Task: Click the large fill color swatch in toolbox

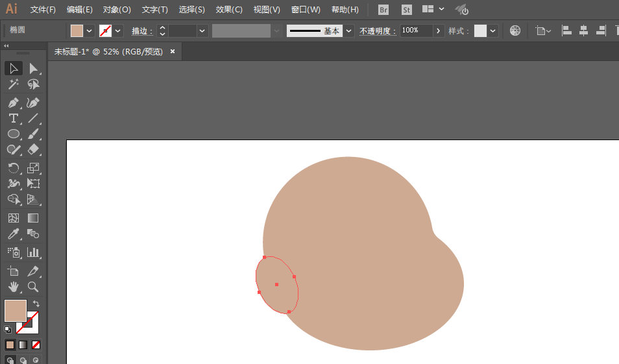Action: tap(15, 310)
